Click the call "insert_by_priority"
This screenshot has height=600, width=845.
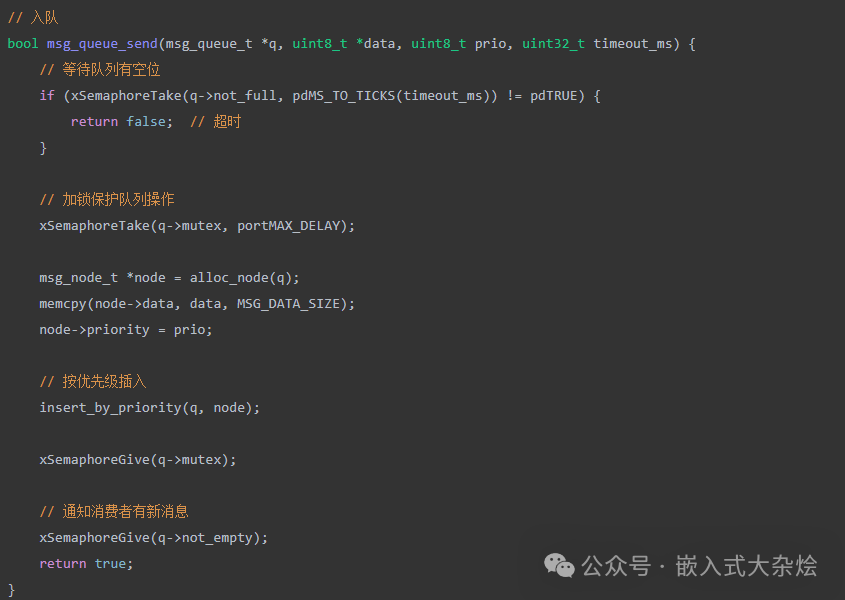(x=110, y=408)
